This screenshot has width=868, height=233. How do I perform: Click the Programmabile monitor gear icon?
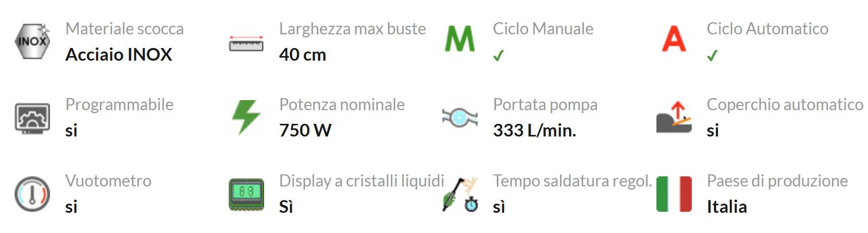point(32,118)
